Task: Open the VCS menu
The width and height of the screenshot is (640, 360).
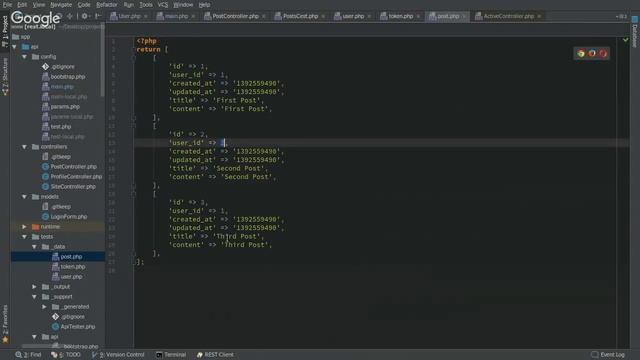Action: click(x=163, y=5)
